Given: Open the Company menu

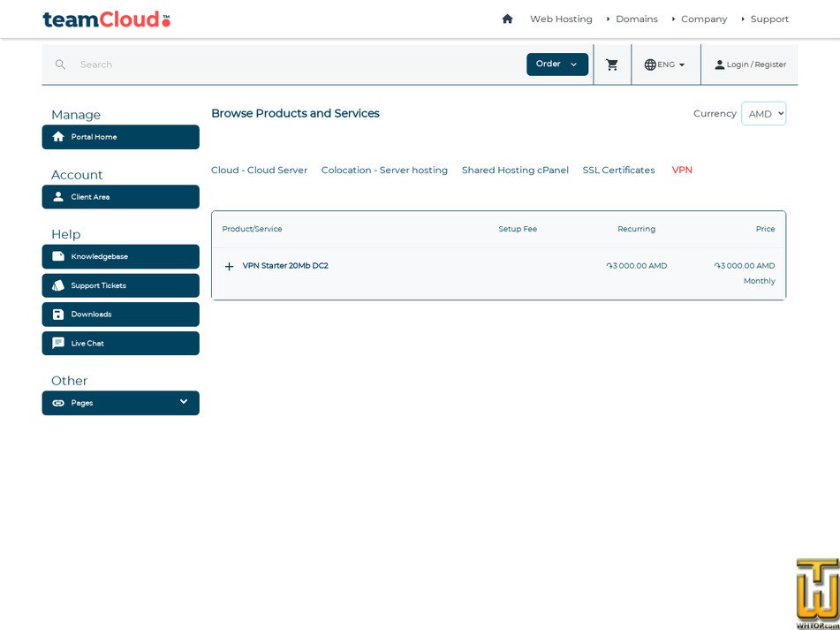Looking at the screenshot, I should [x=703, y=19].
